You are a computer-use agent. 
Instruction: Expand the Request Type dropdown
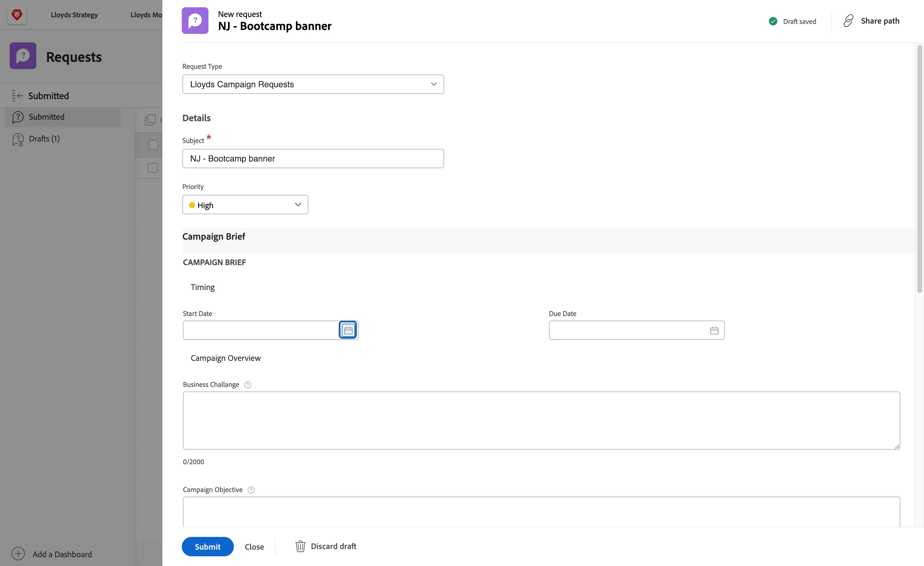coord(313,85)
